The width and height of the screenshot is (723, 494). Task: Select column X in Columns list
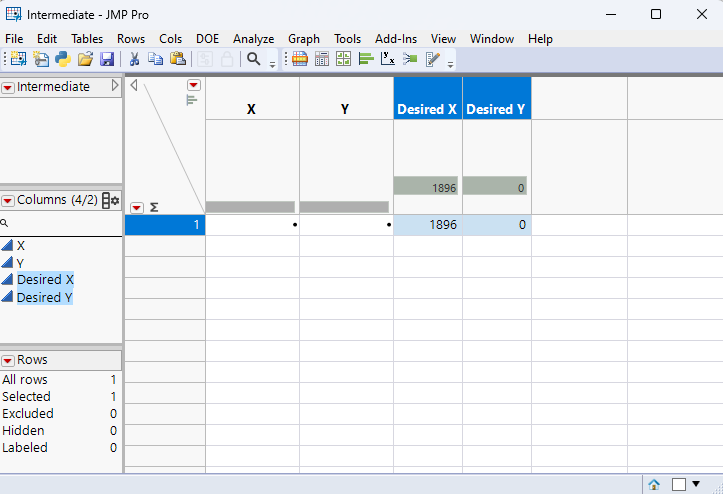(21, 246)
